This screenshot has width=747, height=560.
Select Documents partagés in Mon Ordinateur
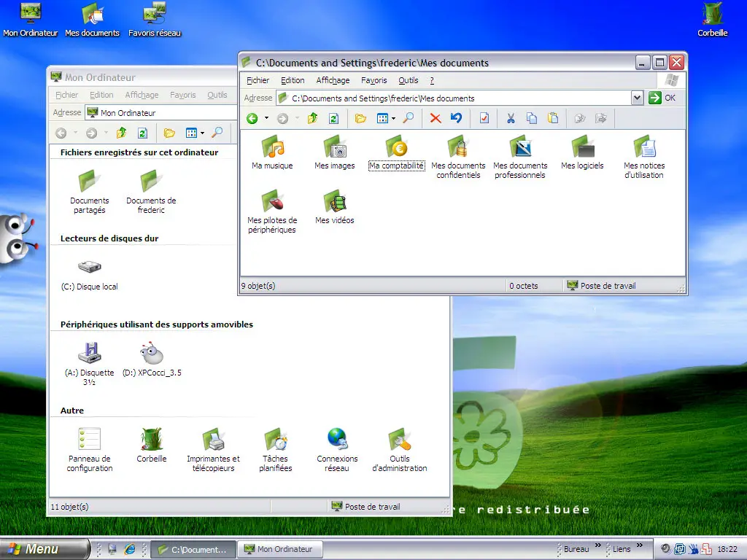[x=90, y=192]
